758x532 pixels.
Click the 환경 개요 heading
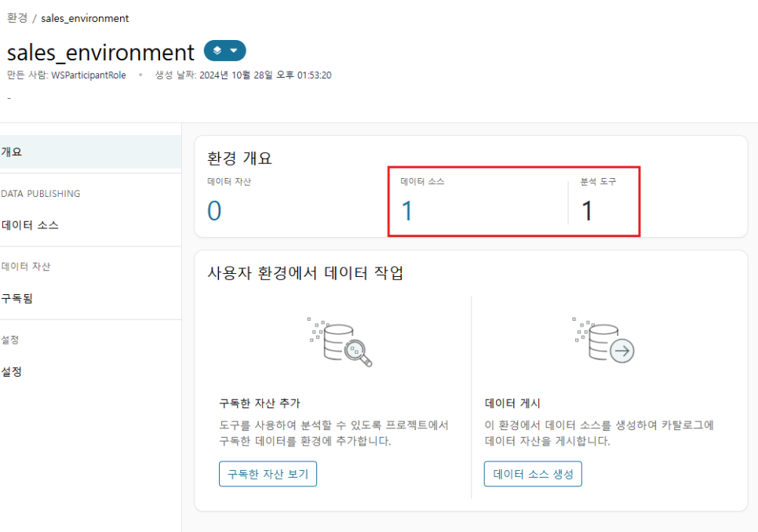[x=239, y=158]
